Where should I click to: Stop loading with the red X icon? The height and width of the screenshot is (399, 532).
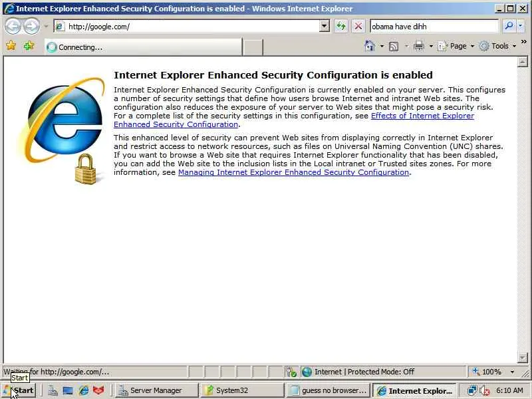tap(358, 26)
